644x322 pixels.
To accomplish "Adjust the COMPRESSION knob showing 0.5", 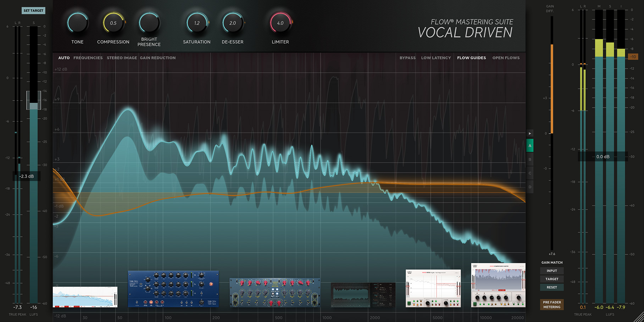I will point(113,23).
